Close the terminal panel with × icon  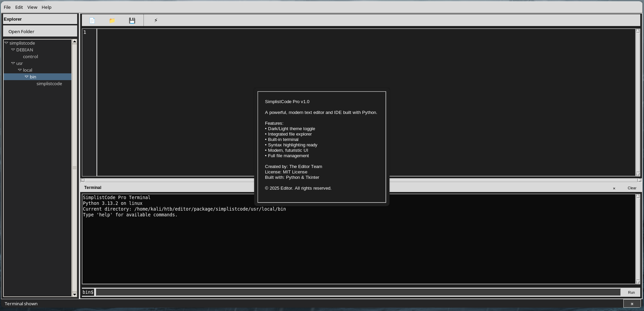point(614,188)
